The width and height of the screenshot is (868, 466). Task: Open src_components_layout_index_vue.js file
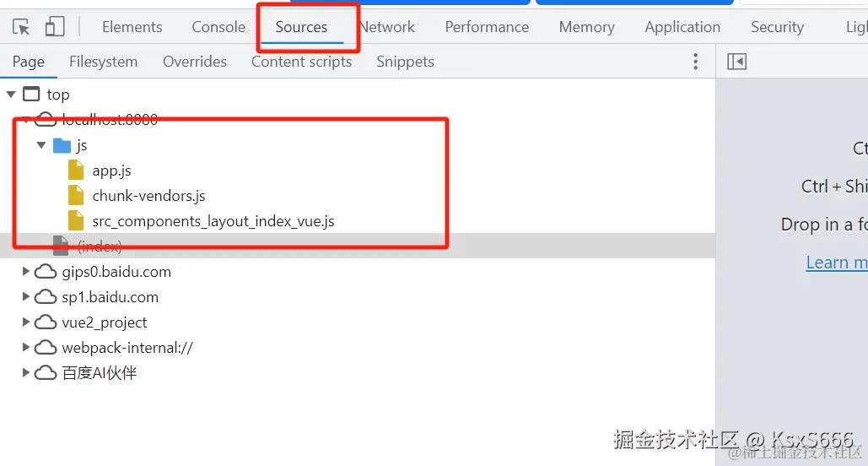213,221
